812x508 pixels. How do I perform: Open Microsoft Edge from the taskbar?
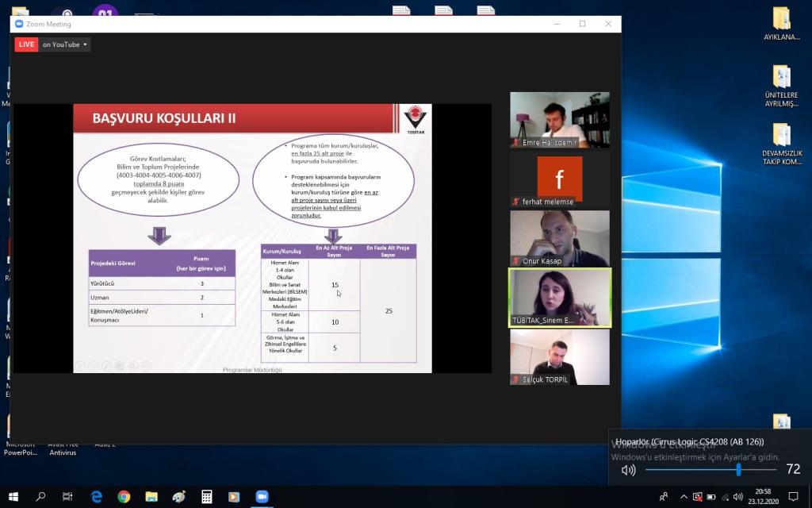tap(97, 497)
